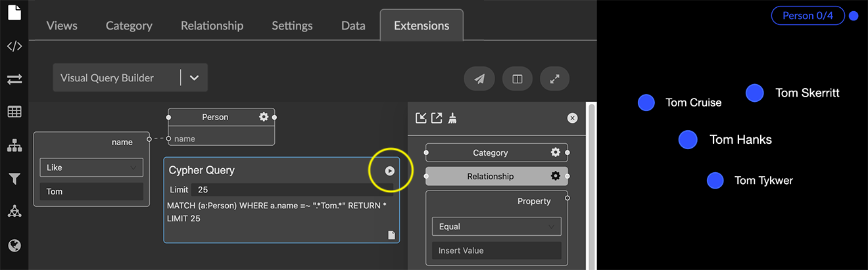868x270 pixels.
Task: Open the filter funnel in sidebar
Action: pyautogui.click(x=14, y=179)
